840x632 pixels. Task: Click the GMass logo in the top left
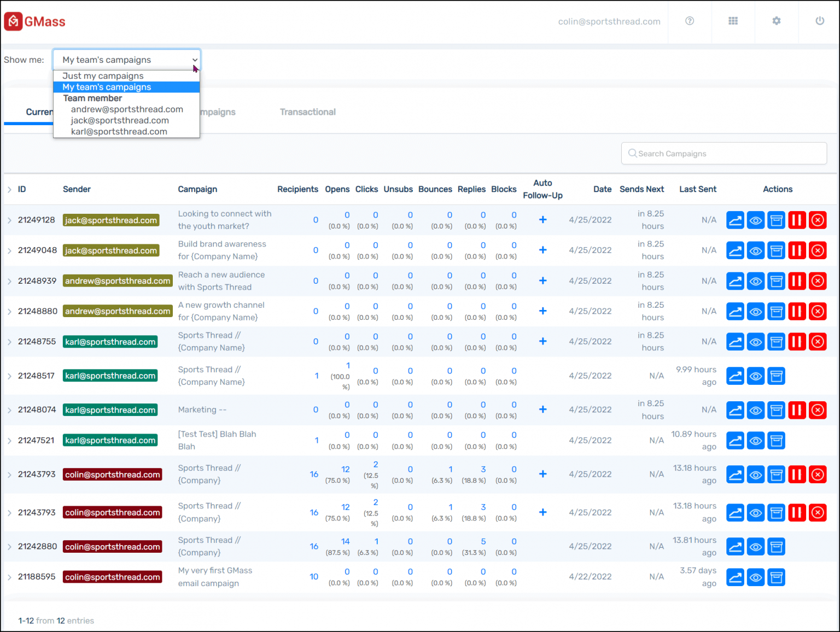pyautogui.click(x=34, y=21)
